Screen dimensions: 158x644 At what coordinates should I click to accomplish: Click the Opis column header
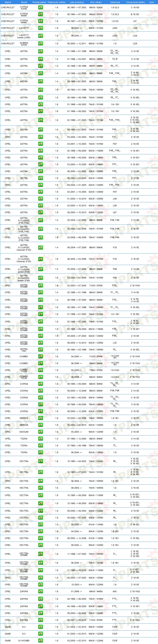coord(152,2)
